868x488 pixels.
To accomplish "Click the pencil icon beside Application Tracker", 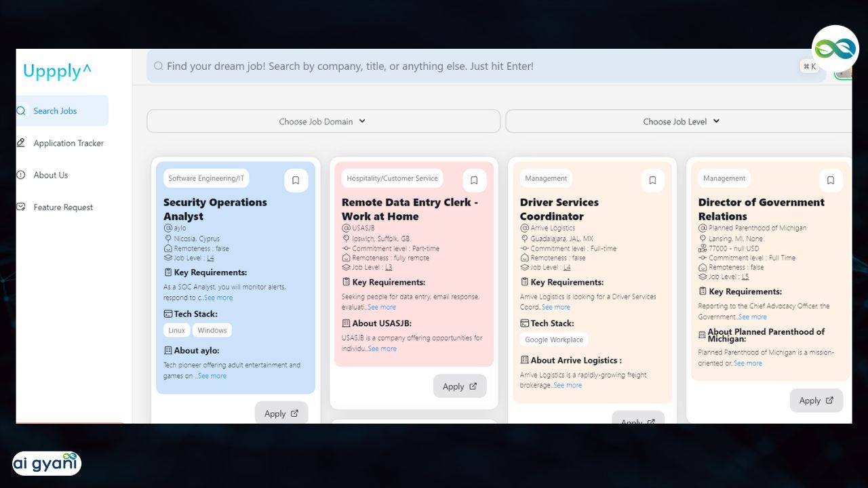I will pyautogui.click(x=21, y=142).
